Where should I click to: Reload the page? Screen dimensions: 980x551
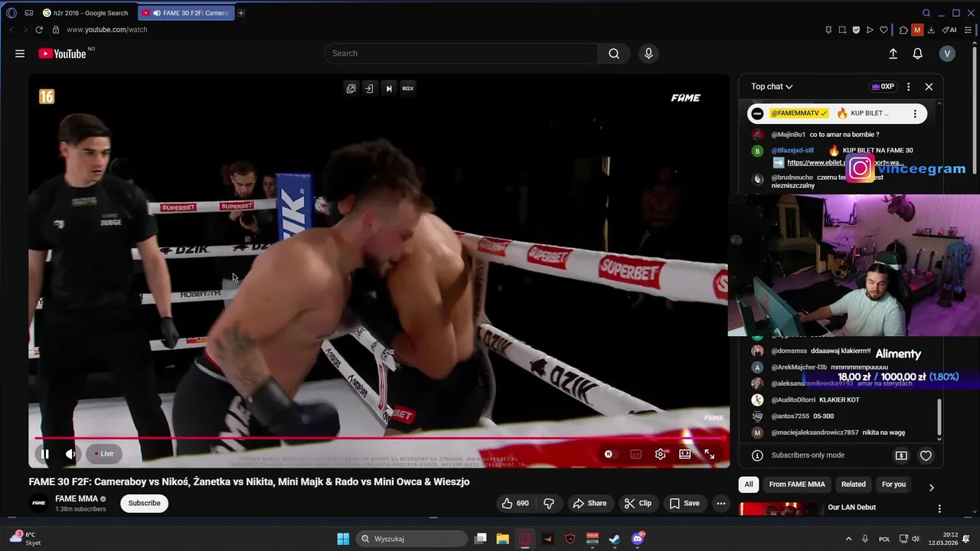[38, 30]
